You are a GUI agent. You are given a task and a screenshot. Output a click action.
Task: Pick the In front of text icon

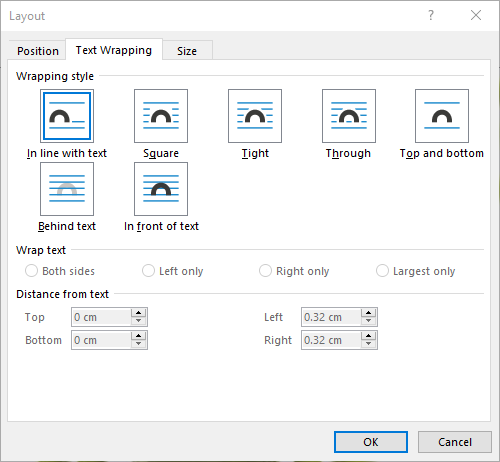pos(161,189)
